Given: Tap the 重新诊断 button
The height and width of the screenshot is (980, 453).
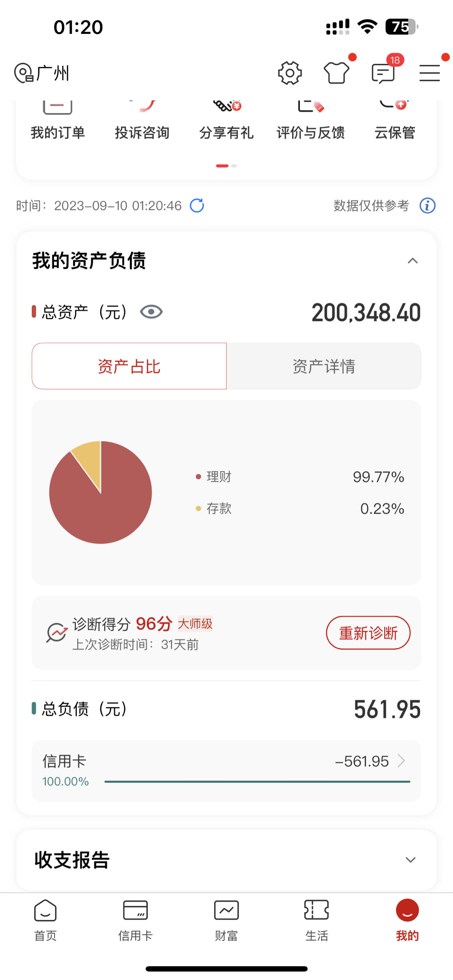Looking at the screenshot, I should coord(368,633).
